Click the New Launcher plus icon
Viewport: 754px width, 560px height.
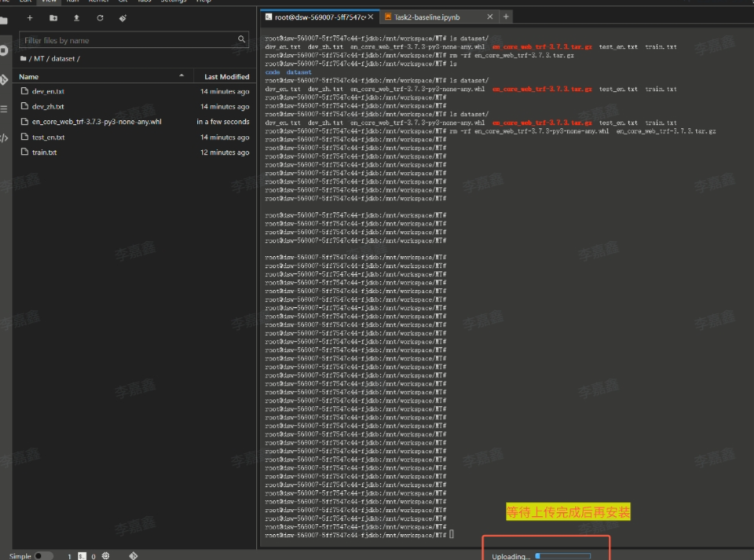coord(30,17)
